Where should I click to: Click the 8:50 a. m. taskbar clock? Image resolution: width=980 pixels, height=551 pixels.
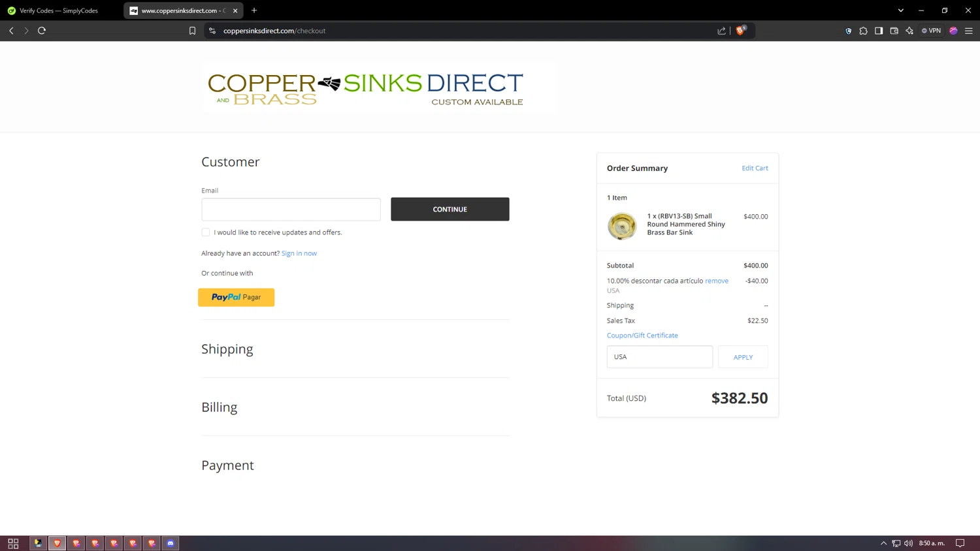(932, 543)
